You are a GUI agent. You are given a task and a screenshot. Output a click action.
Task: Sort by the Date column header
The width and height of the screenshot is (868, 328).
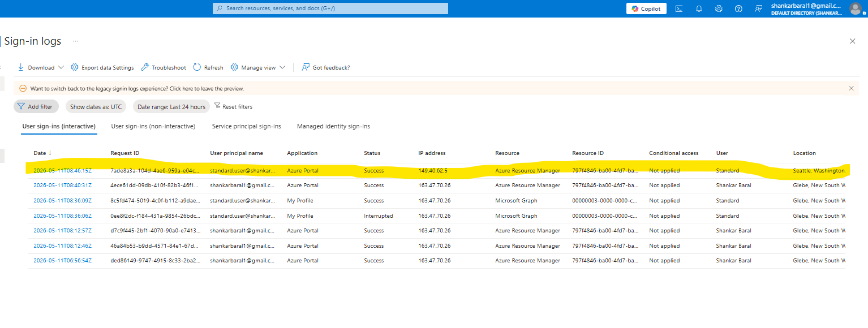pos(42,153)
